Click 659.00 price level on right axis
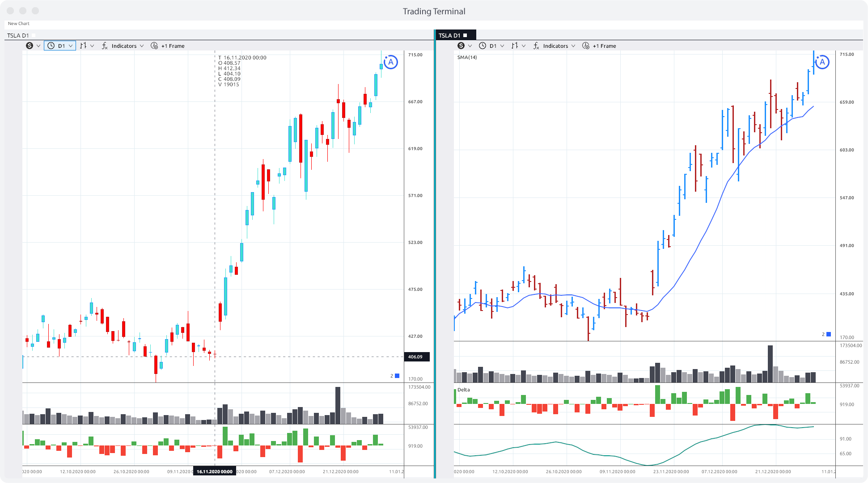 click(x=847, y=102)
